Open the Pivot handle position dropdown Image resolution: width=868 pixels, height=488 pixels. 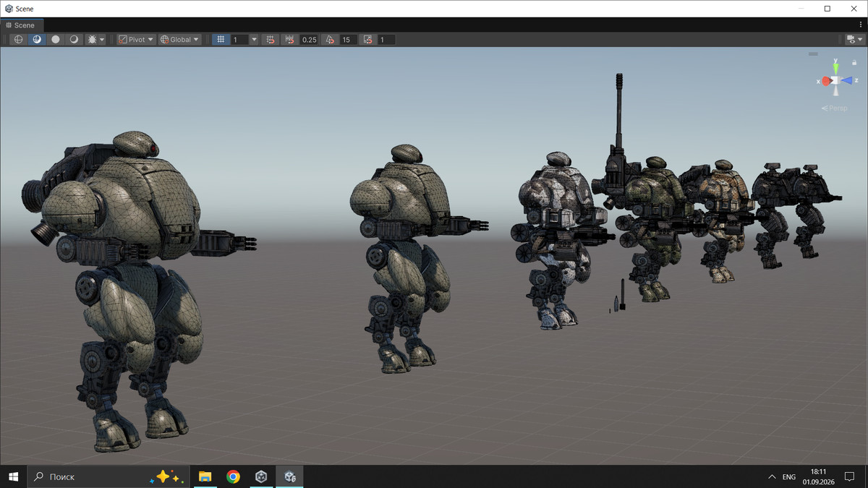pos(136,40)
